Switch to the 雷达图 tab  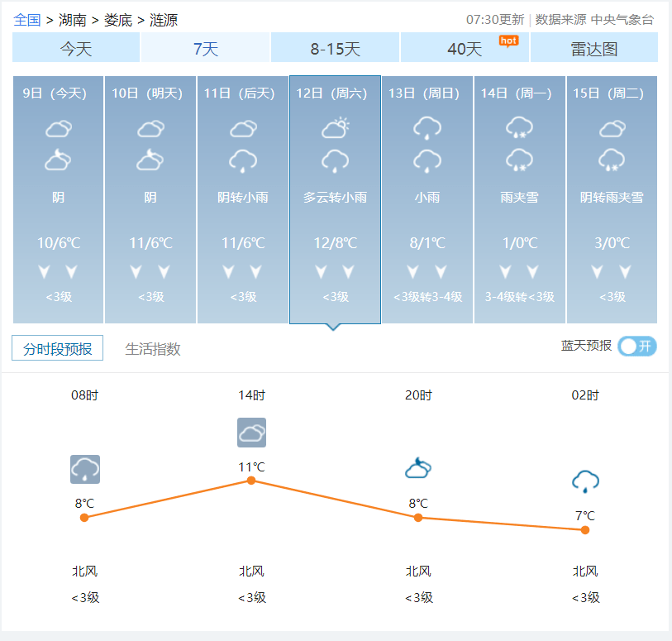[x=594, y=48]
